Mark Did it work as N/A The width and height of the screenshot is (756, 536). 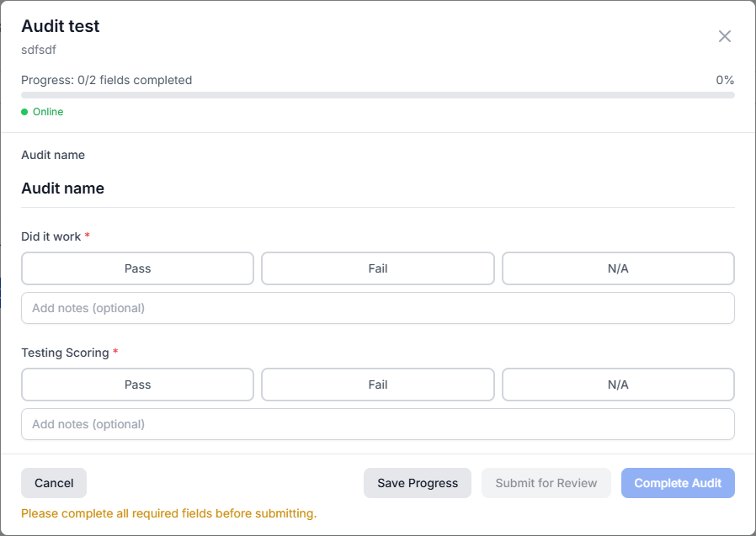click(x=618, y=268)
